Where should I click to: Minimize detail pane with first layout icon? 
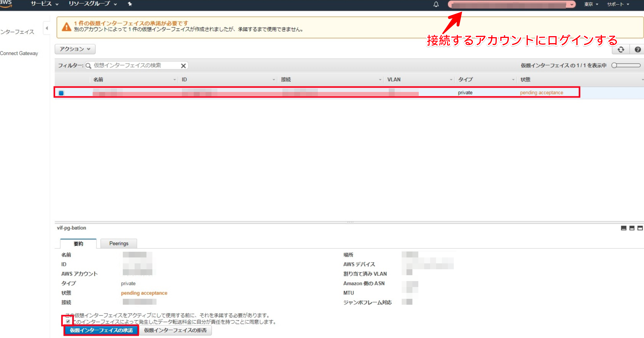click(x=623, y=228)
